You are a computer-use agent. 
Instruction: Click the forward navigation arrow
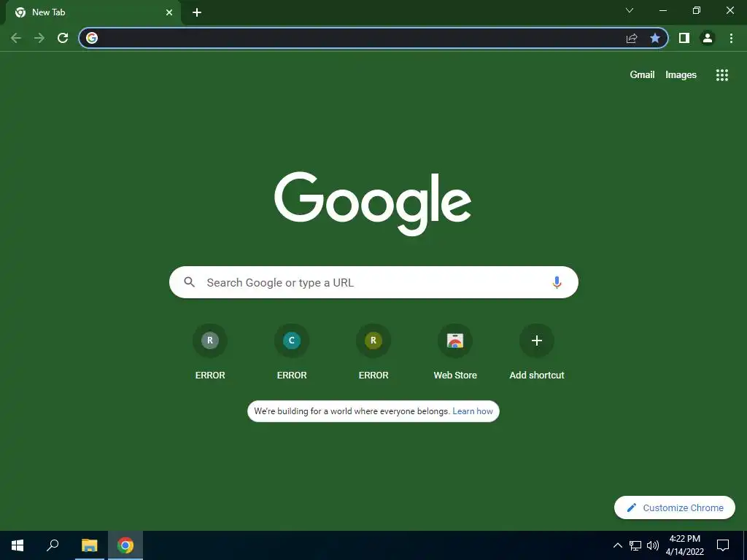tap(39, 38)
